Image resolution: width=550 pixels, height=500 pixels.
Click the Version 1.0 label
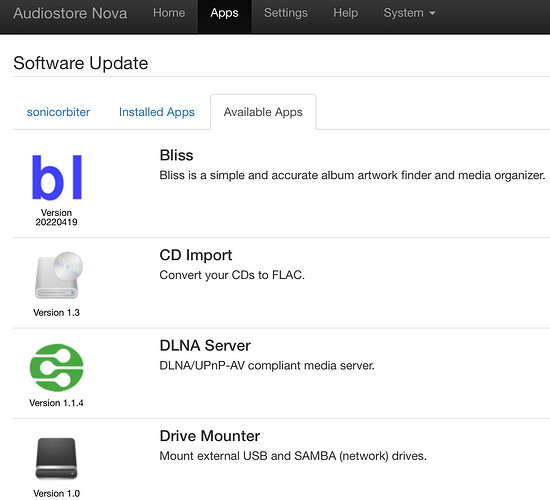(x=56, y=493)
